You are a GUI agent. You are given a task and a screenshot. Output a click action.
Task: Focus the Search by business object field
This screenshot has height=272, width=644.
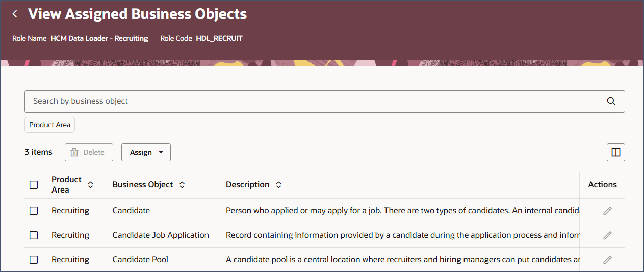pos(306,101)
